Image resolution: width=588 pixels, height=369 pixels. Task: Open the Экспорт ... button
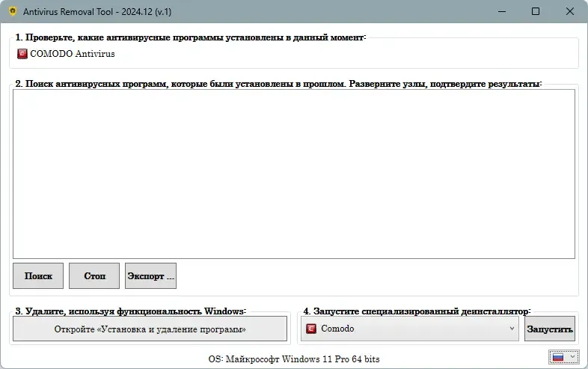point(150,276)
